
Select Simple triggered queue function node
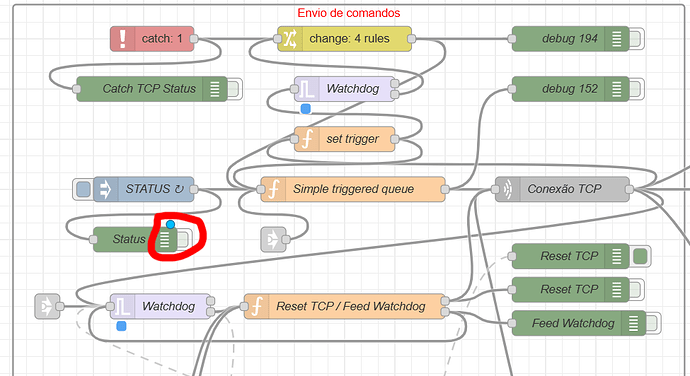tap(353, 189)
